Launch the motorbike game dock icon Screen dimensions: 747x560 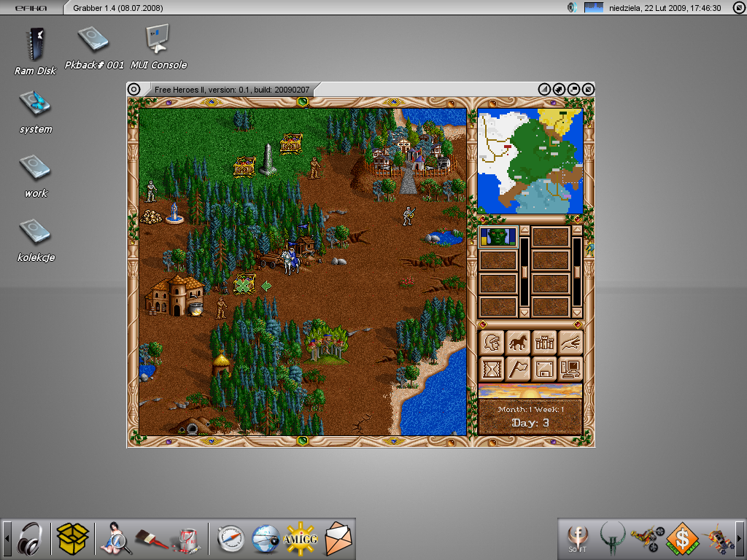pos(647,539)
